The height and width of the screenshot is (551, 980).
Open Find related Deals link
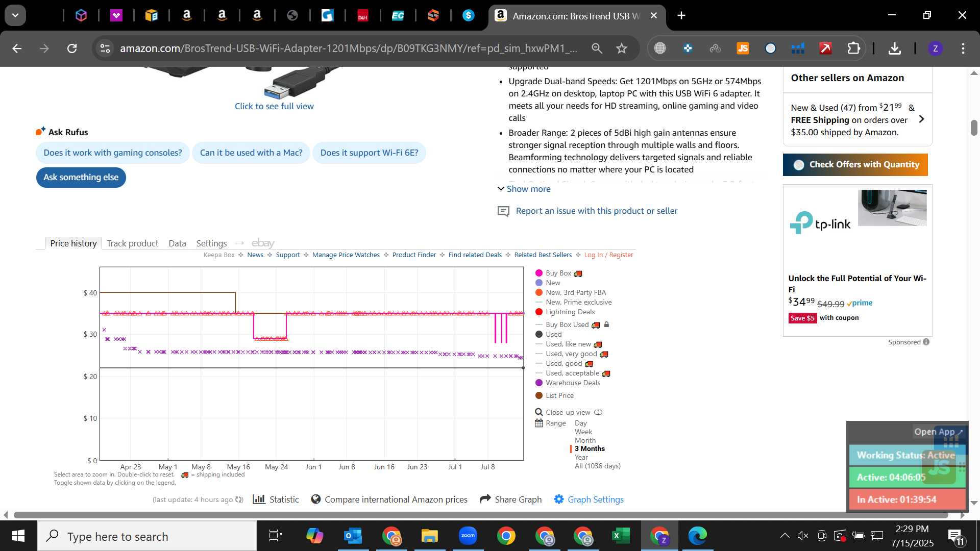coord(475,255)
